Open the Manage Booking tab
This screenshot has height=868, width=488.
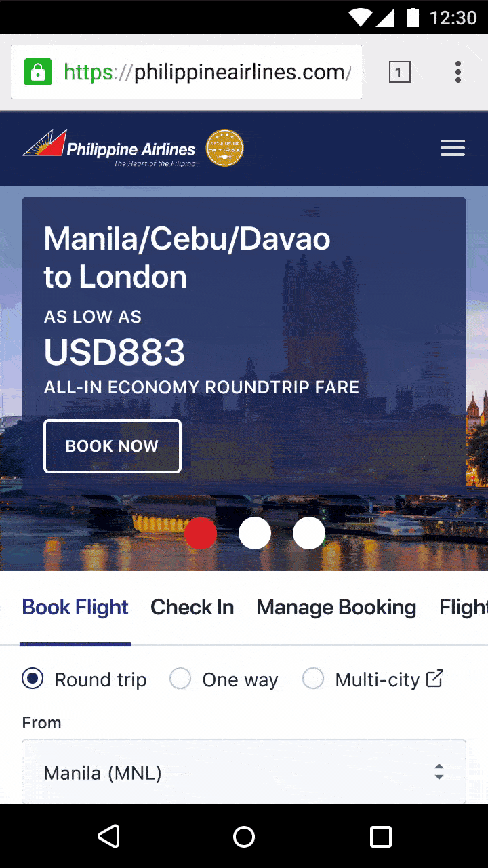click(336, 608)
